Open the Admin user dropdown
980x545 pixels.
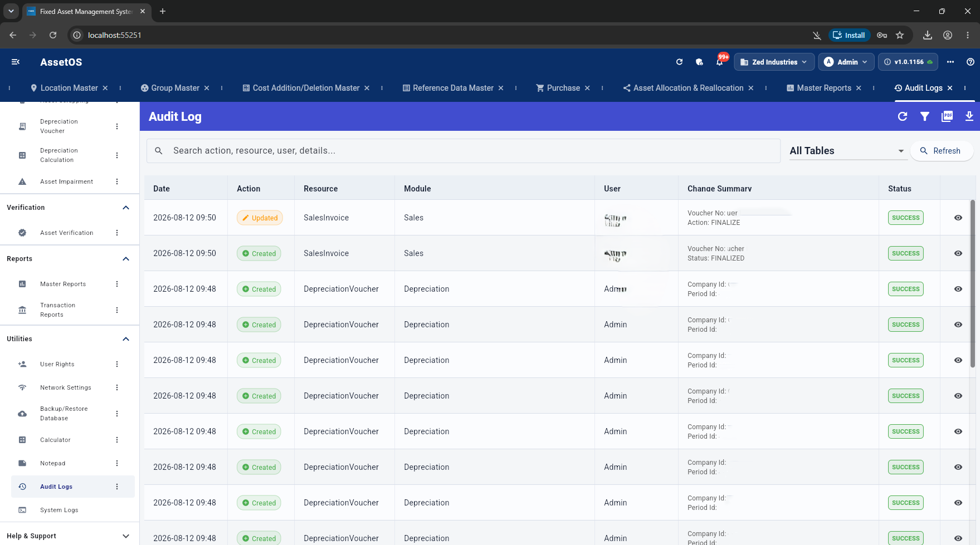click(x=846, y=62)
